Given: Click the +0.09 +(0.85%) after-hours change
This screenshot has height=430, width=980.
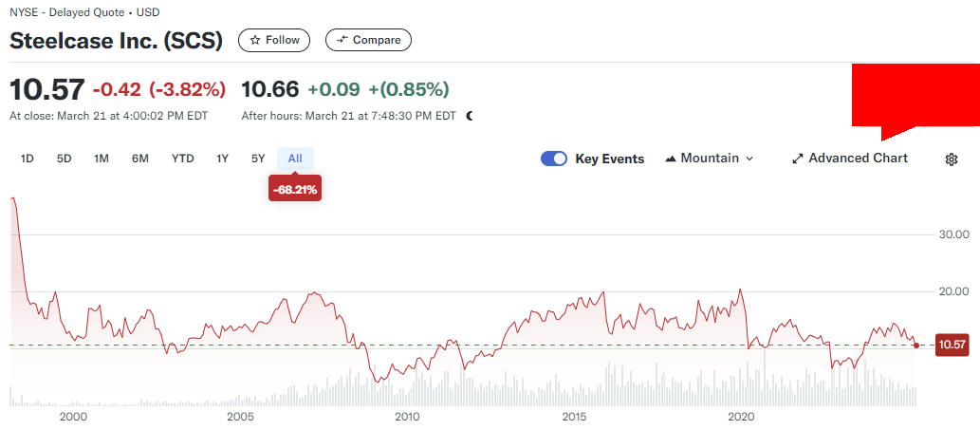Looking at the screenshot, I should [379, 90].
